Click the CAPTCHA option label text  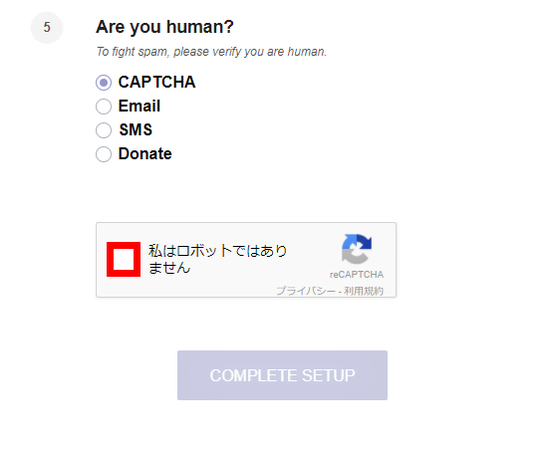(157, 82)
